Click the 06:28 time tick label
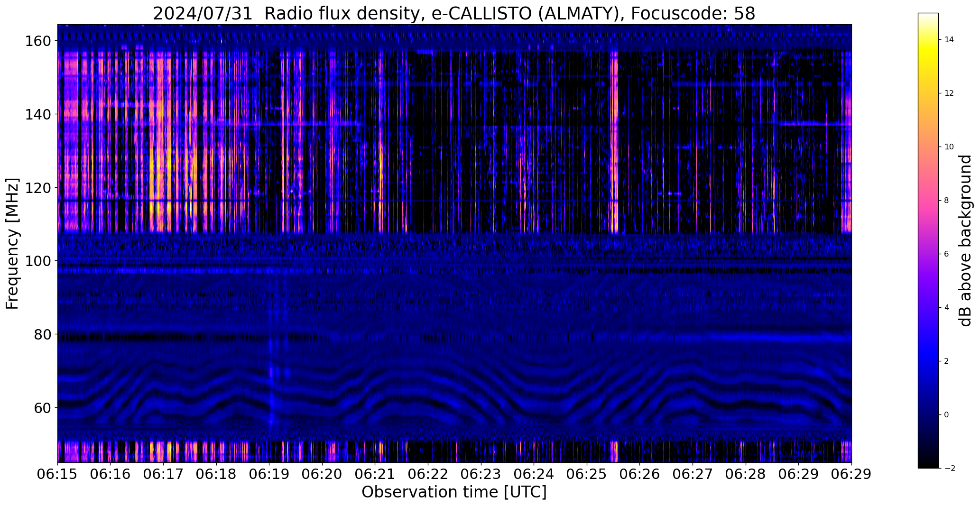This screenshot has height=506, width=980. 746,474
